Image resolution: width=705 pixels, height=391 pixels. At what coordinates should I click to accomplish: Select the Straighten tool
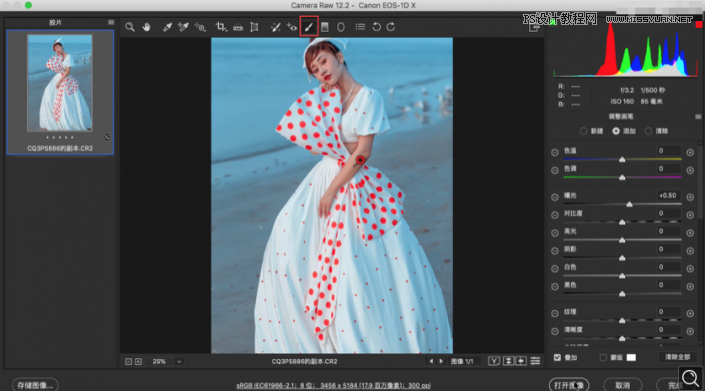238,27
